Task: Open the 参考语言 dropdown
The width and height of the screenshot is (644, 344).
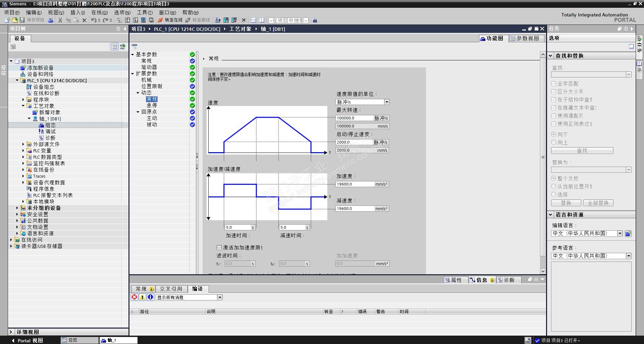Action: [x=629, y=256]
